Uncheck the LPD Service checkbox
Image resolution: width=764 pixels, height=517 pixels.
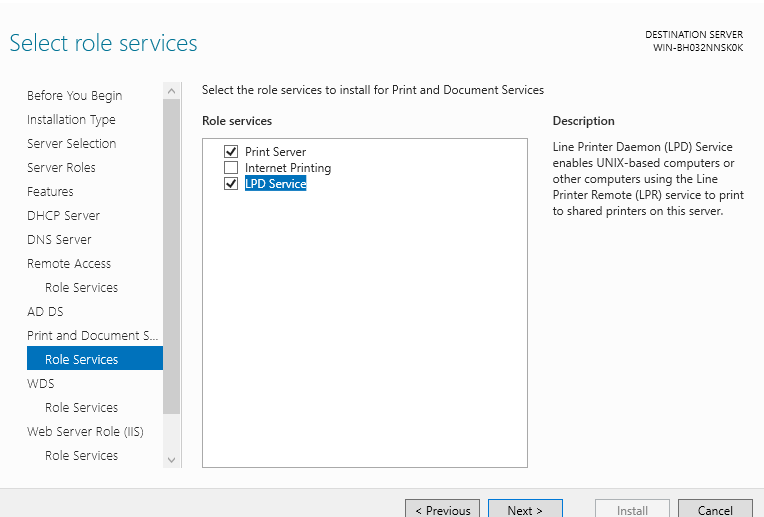pyautogui.click(x=231, y=184)
